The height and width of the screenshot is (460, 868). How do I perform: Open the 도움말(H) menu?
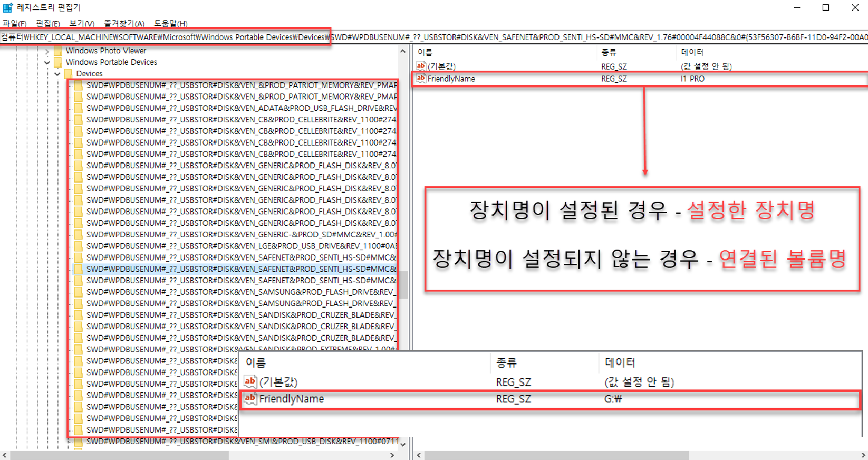coord(170,24)
